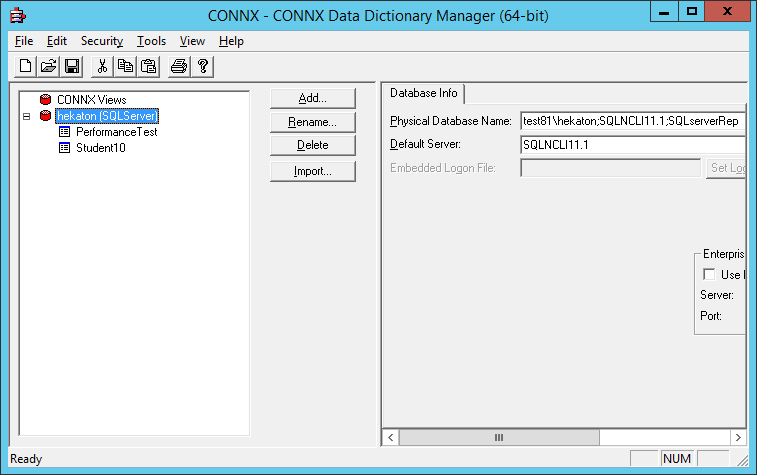Click the table icon beside PerformanceTest
This screenshot has width=757, height=475.
tap(64, 132)
